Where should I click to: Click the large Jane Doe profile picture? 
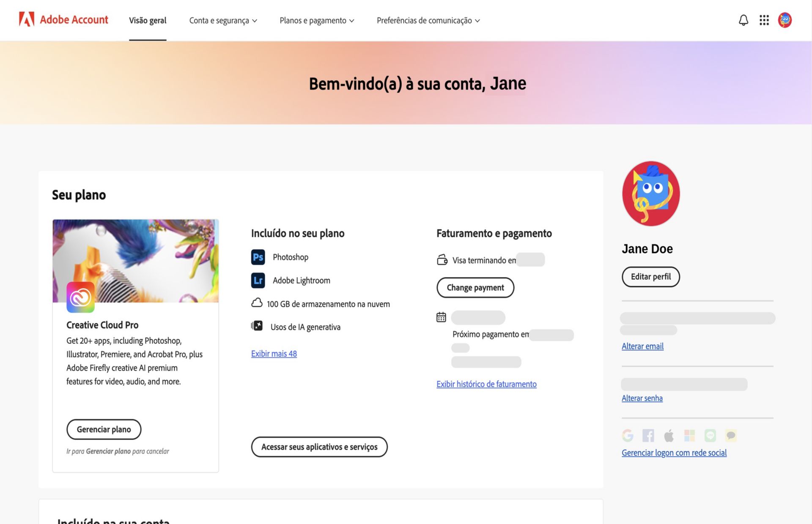[651, 194]
